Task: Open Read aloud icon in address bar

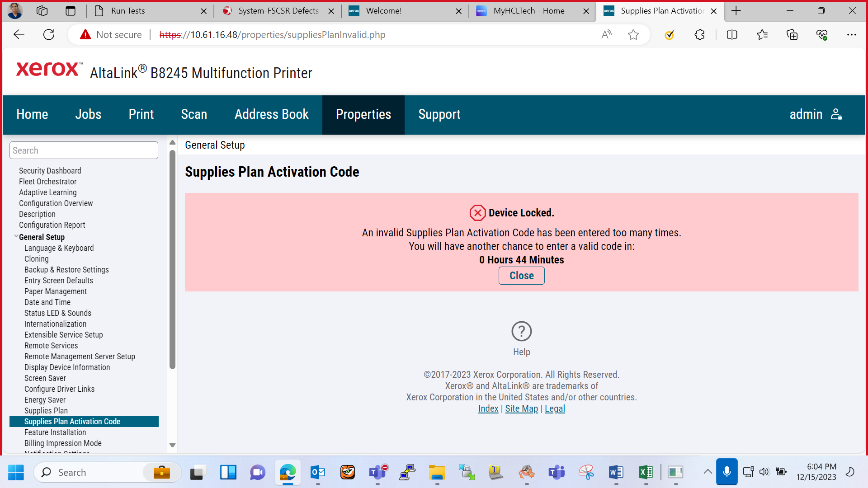Action: pyautogui.click(x=606, y=35)
